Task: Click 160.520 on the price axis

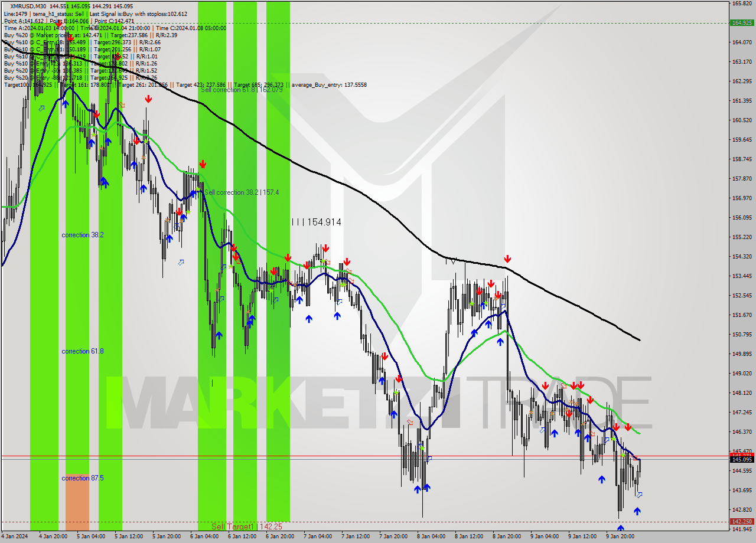Action: (x=741, y=120)
